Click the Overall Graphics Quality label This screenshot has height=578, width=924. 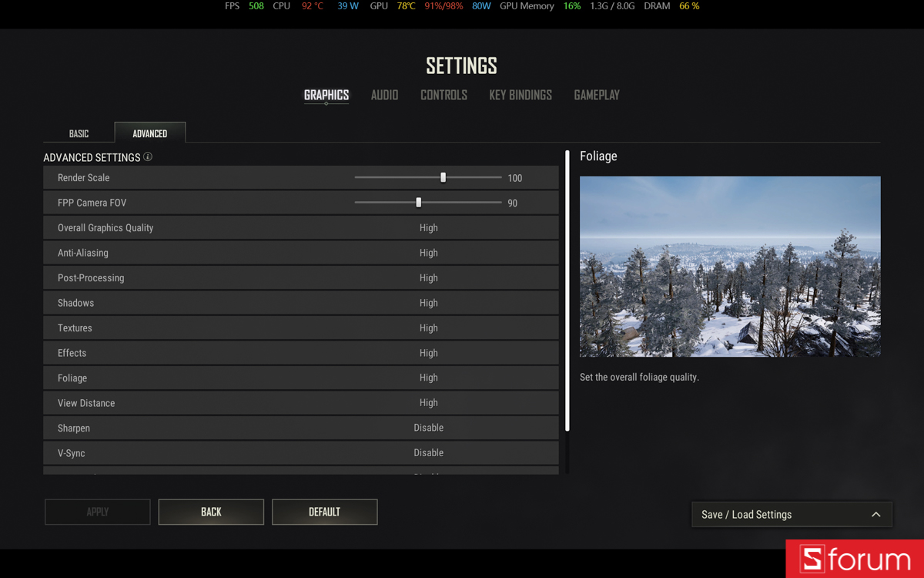pyautogui.click(x=105, y=228)
